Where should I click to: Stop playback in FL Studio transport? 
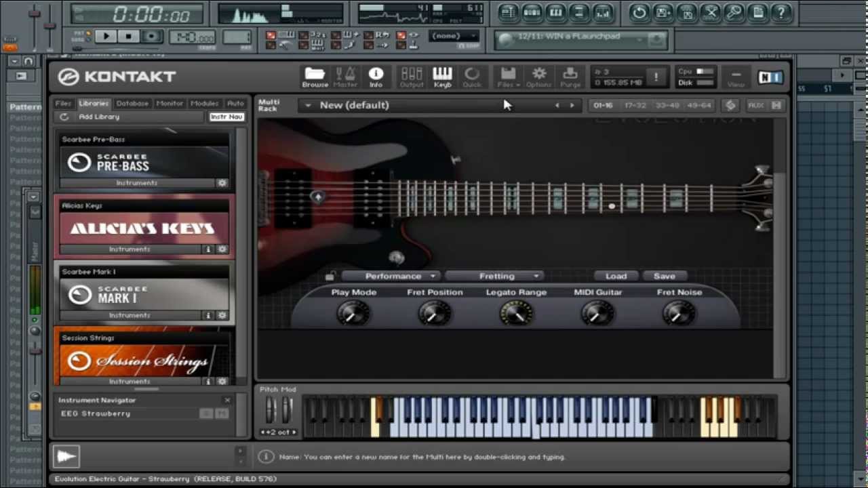tap(129, 37)
